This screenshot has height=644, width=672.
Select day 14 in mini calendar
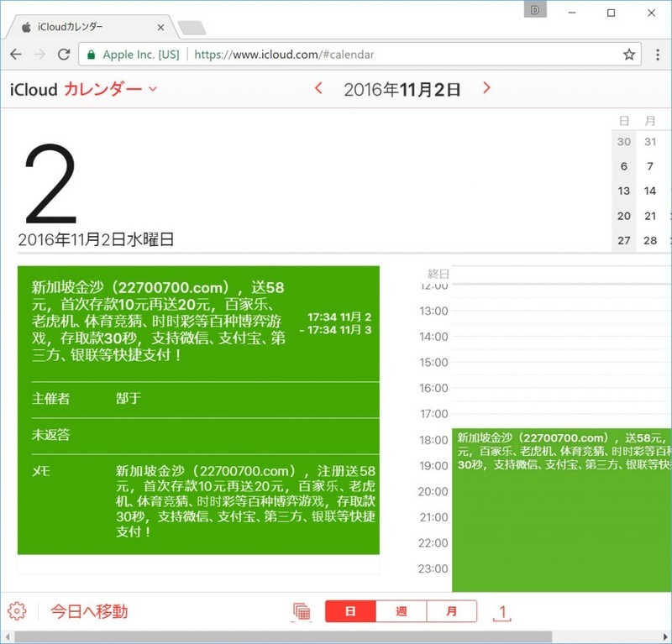(x=650, y=191)
